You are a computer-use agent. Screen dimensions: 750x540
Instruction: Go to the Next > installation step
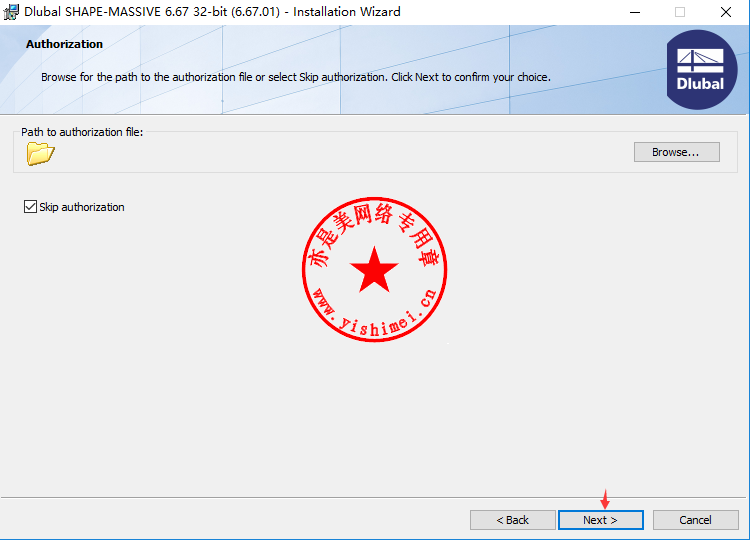(600, 520)
